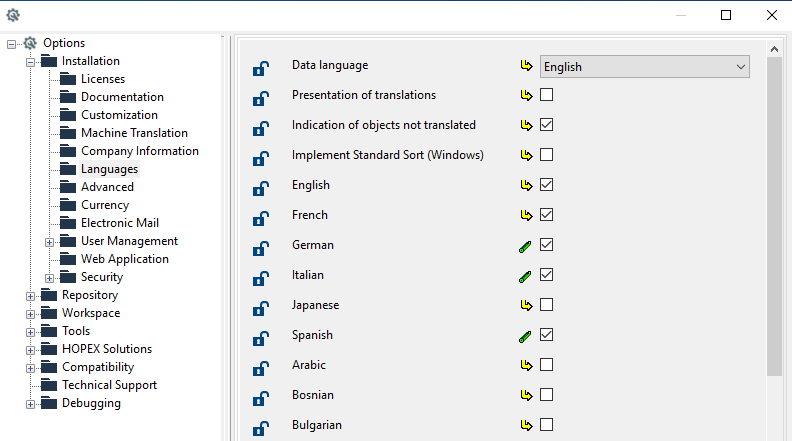Screen dimensions: 792x441
Task: Click the lock icon beside Japanese
Action: (261, 308)
